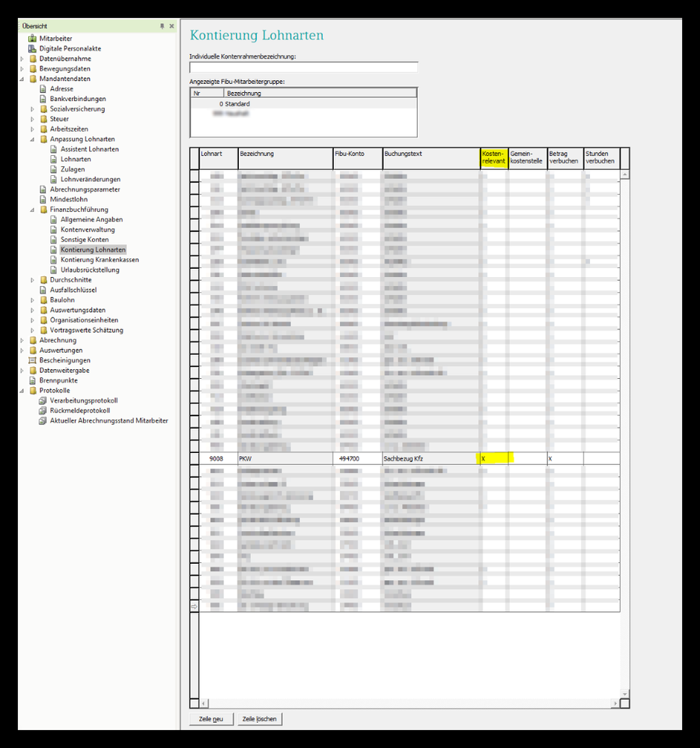Click the Datenübernahme folder icon
Image resolution: width=700 pixels, height=748 pixels.
[x=33, y=58]
